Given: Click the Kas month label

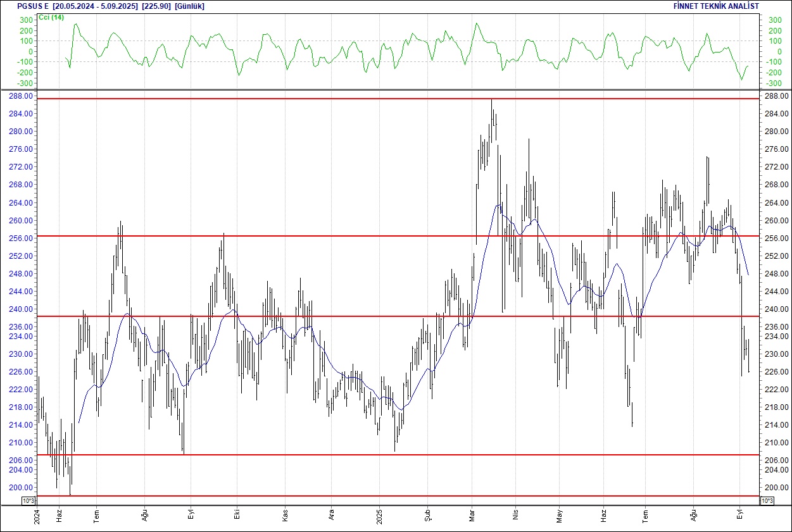Looking at the screenshot, I should [285, 516].
